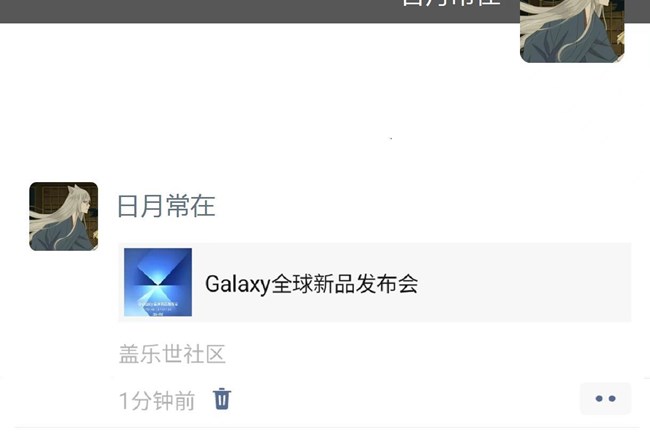Screen dimensions: 650x434
Task: Tap the divider line under the post
Action: click(x=327, y=427)
